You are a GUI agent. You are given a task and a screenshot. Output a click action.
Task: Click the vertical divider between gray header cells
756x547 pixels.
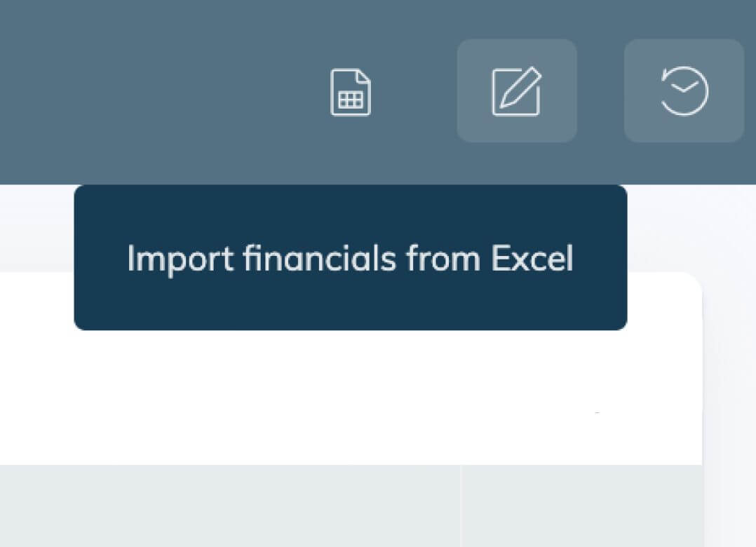[461, 505]
